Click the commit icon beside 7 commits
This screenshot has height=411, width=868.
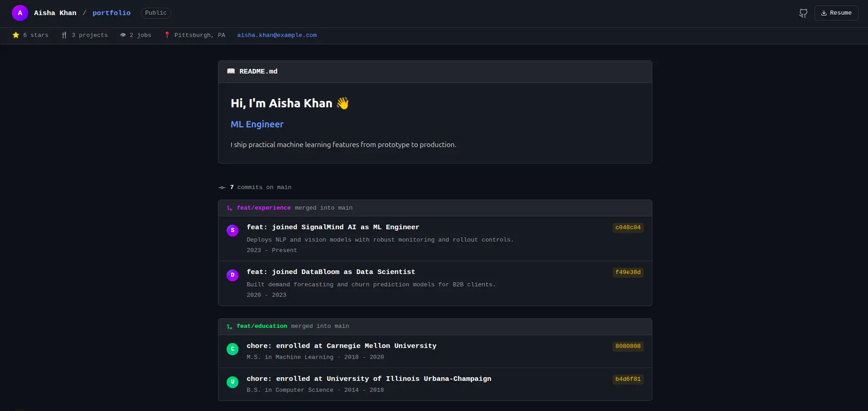click(x=222, y=188)
